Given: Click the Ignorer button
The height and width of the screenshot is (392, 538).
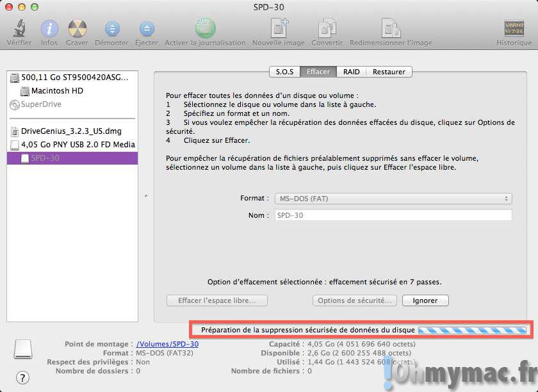Looking at the screenshot, I should click(425, 300).
